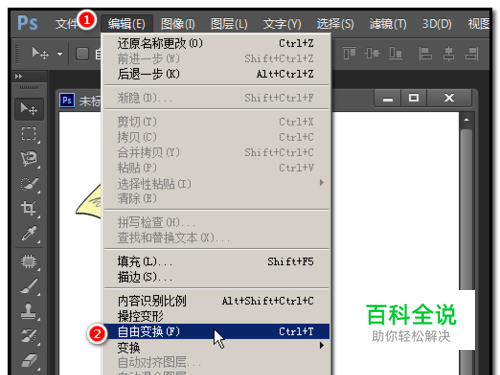The image size is (500, 375).
Task: Open the 选择(S) menu
Action: [x=335, y=24]
